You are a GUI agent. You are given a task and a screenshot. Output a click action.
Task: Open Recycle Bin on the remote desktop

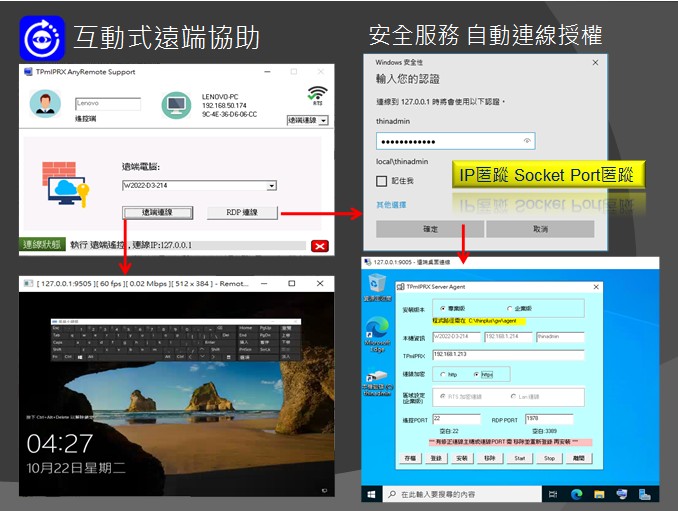point(378,286)
